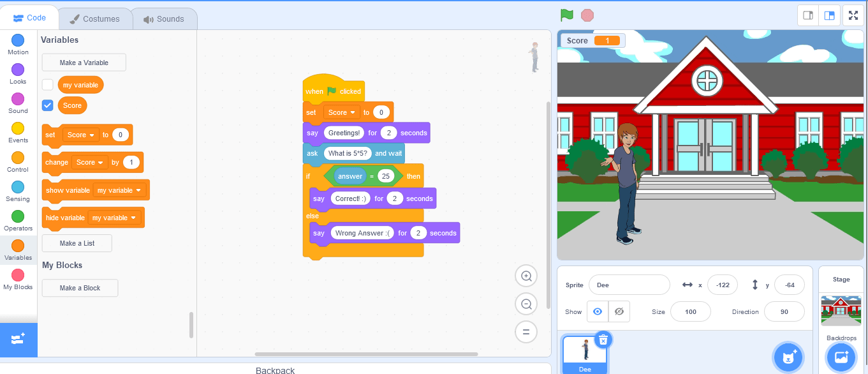The height and width of the screenshot is (374, 868).
Task: Click the Make a Block button
Action: 80,288
